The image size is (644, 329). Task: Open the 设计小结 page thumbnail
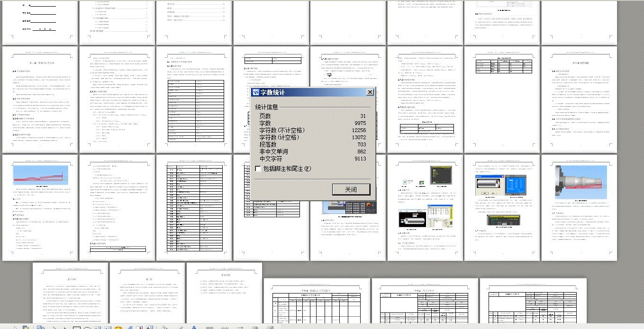tap(71, 293)
